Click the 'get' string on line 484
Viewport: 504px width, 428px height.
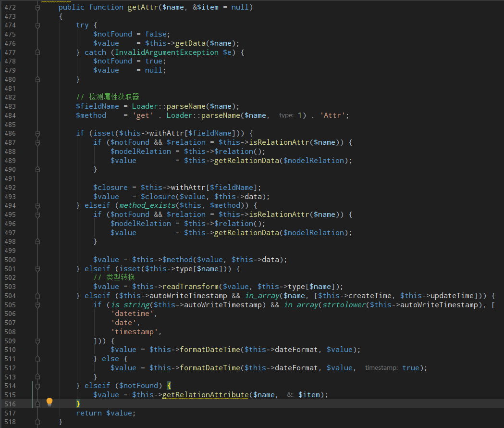(x=143, y=115)
